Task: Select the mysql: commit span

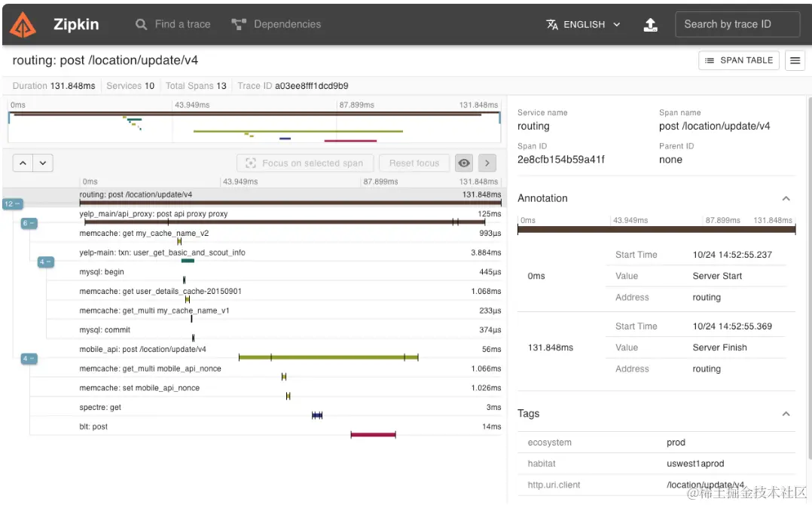Action: (x=290, y=333)
